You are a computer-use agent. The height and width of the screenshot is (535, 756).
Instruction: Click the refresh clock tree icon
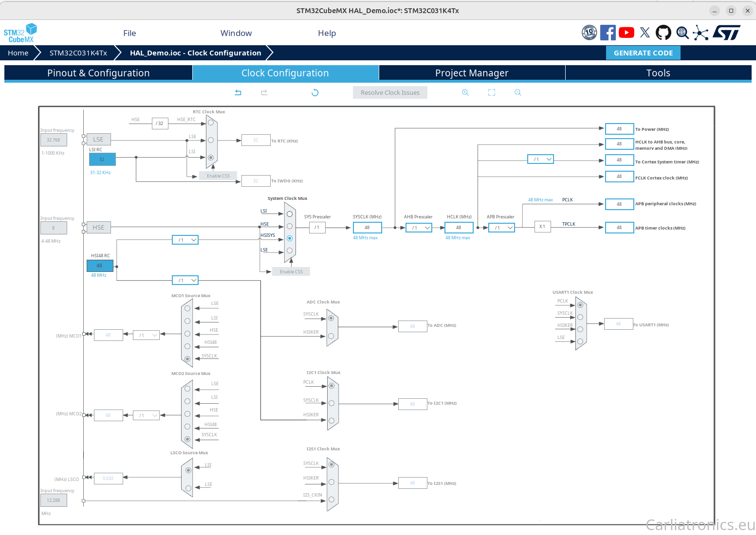point(315,92)
